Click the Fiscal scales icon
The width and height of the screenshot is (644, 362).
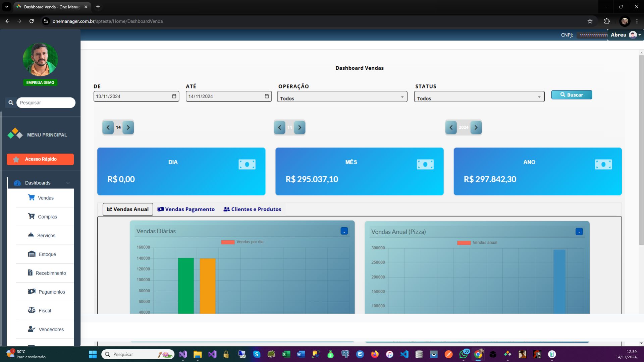pyautogui.click(x=32, y=310)
